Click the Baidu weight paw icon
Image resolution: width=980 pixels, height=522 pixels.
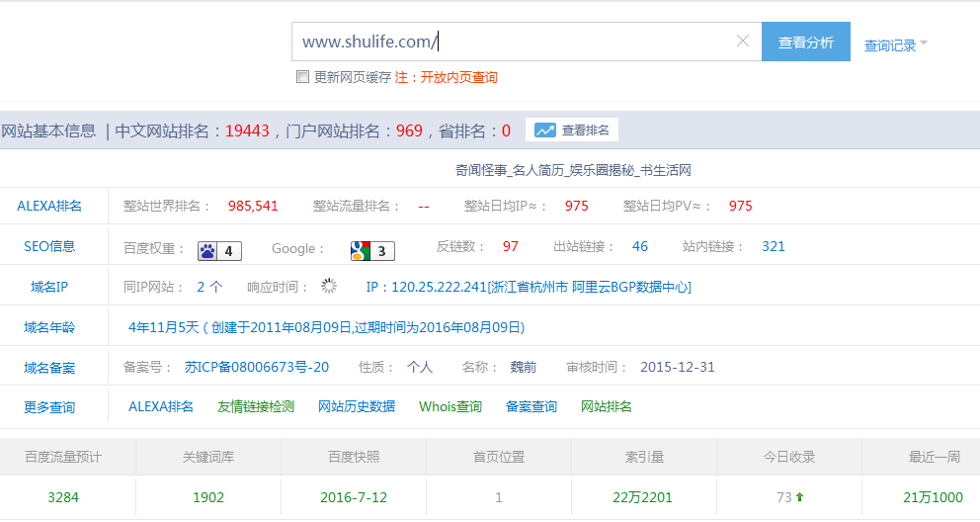pos(208,251)
